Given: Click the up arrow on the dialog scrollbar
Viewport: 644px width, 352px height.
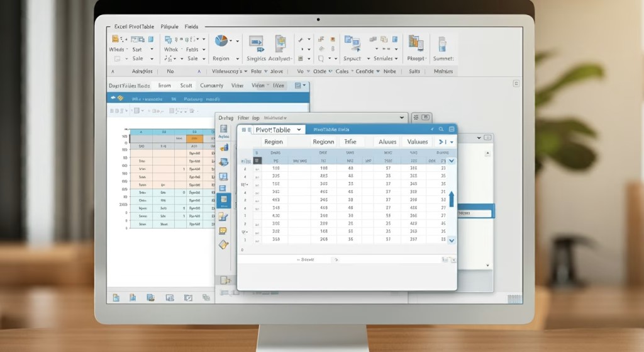Looking at the screenshot, I should point(451,200).
